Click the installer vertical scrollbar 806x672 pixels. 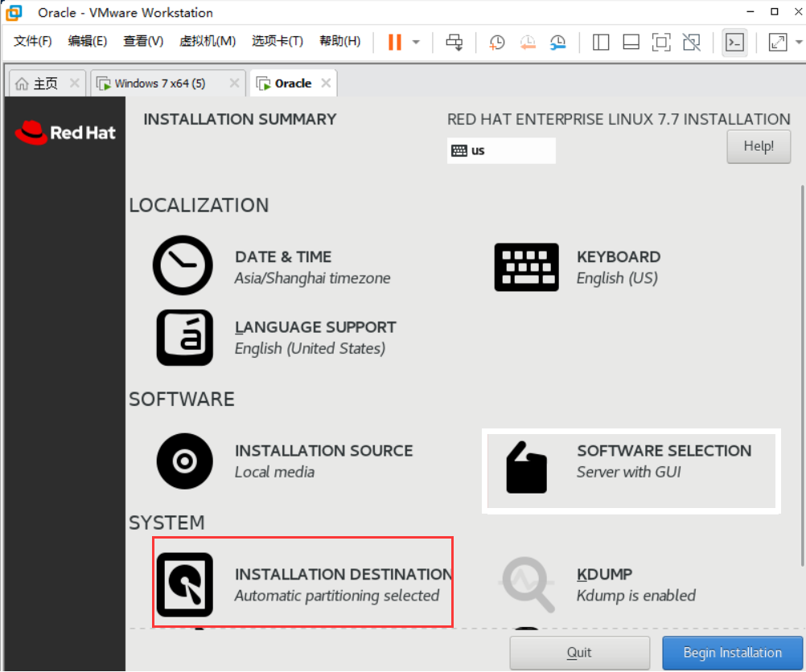click(x=803, y=375)
